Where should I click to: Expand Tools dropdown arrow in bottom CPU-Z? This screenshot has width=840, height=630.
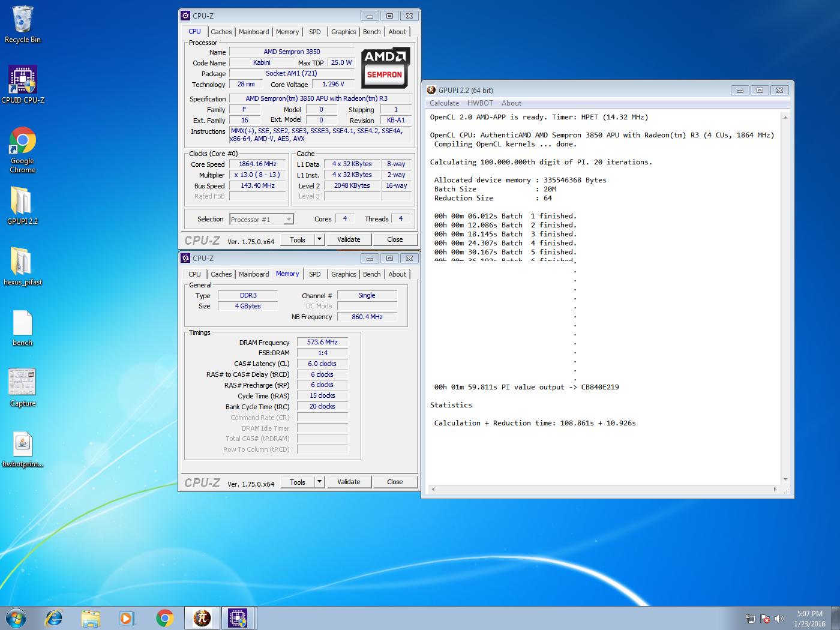pyautogui.click(x=319, y=482)
